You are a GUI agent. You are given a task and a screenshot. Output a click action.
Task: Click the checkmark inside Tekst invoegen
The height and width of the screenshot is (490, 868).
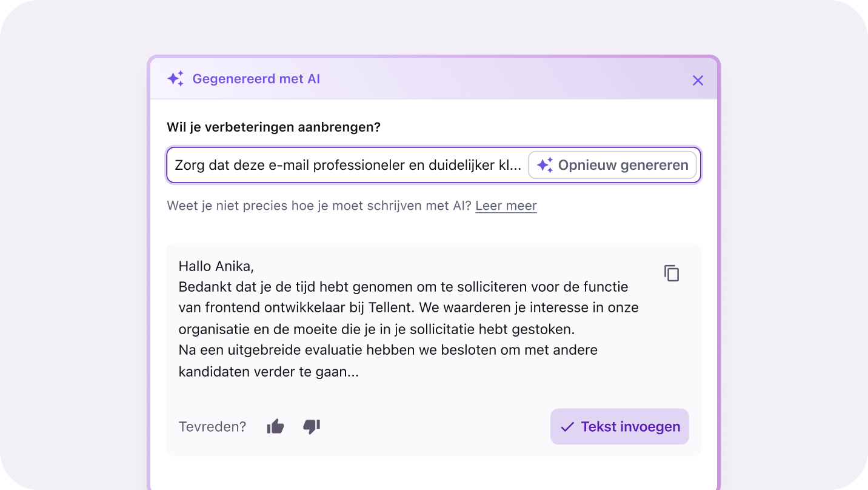click(566, 426)
